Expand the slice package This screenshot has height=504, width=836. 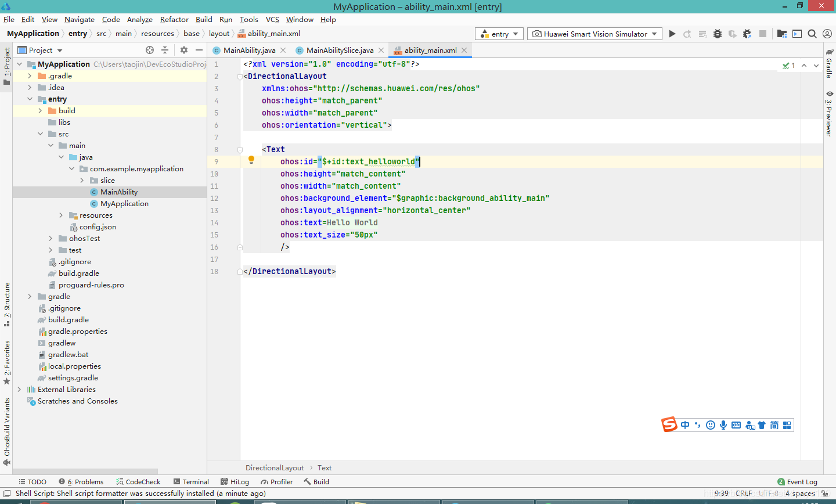pos(82,181)
